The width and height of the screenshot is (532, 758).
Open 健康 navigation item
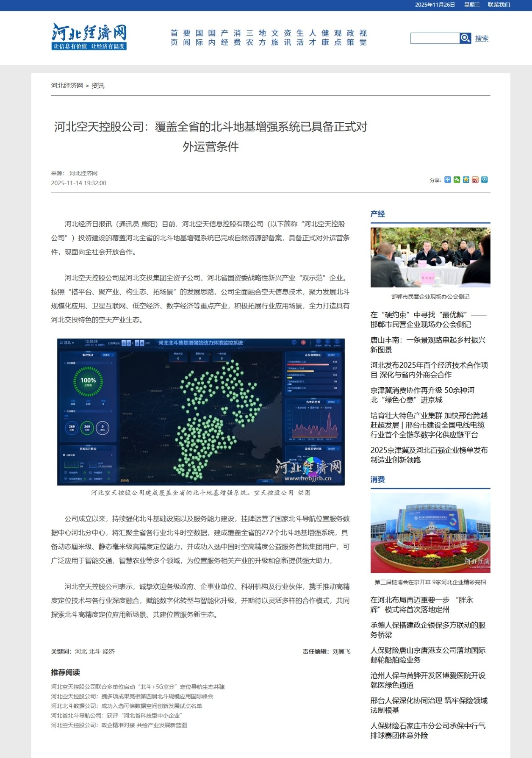coord(325,38)
